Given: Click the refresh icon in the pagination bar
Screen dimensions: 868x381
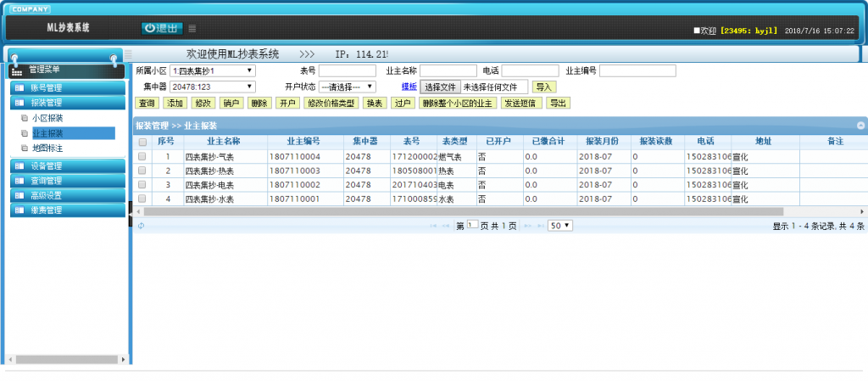Looking at the screenshot, I should [x=141, y=226].
